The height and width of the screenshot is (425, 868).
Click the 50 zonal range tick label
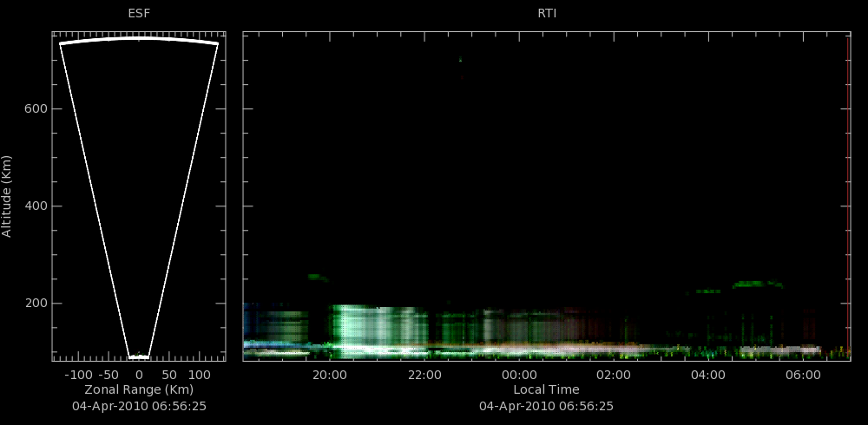(169, 375)
